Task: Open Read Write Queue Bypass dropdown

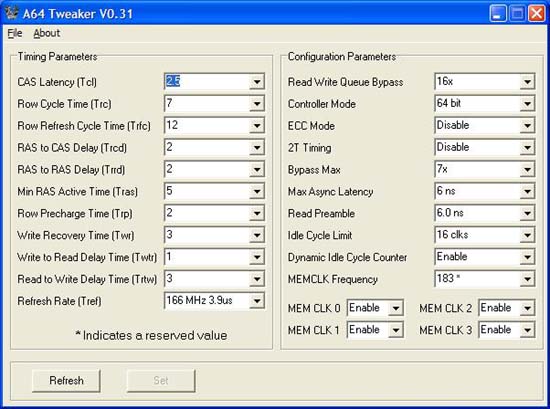Action: (x=527, y=82)
